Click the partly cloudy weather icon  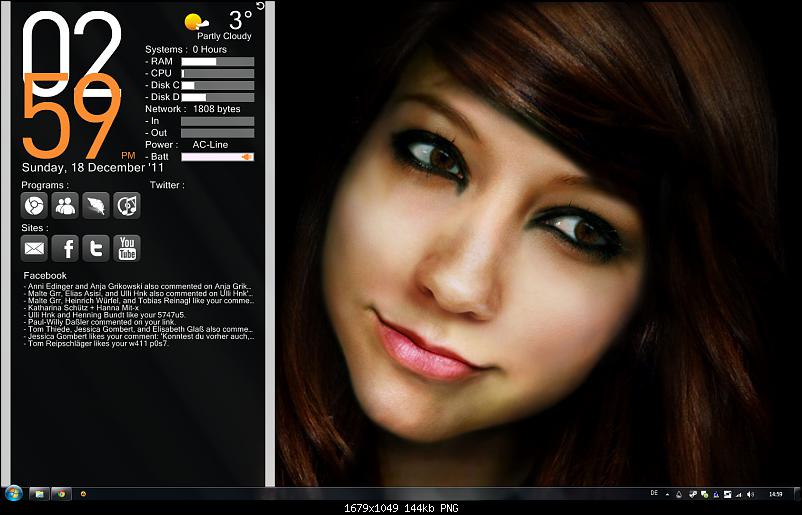[x=197, y=20]
